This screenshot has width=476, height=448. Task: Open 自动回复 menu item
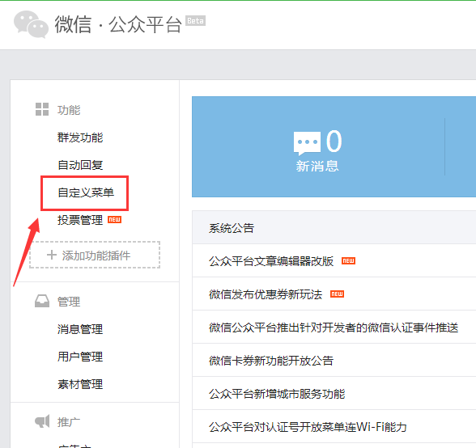pyautogui.click(x=80, y=165)
